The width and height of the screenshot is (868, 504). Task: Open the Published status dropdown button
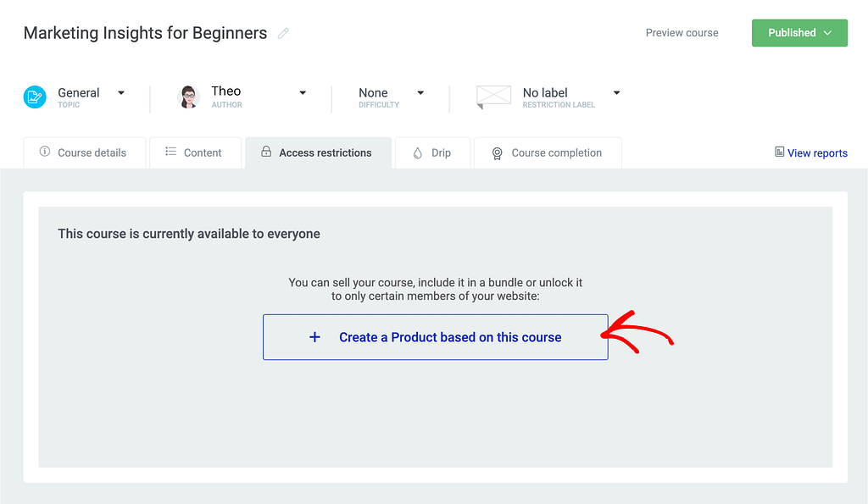(x=799, y=33)
